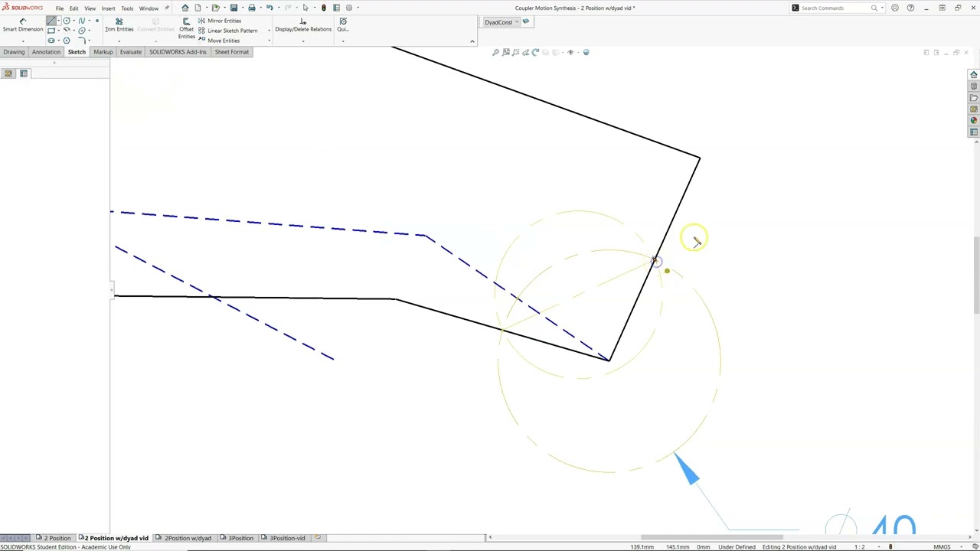Select the Smart Dimension tool
This screenshot has width=980, height=551.
pyautogui.click(x=23, y=24)
